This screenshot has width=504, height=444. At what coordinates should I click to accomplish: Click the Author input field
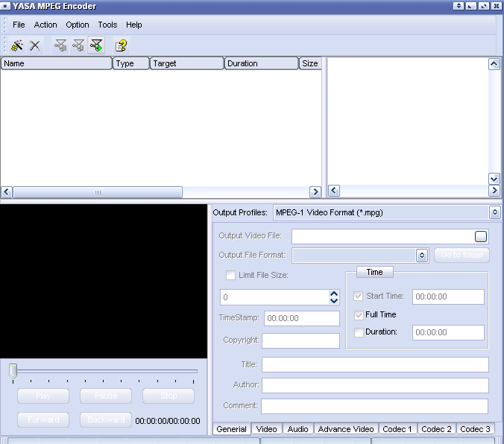tap(376, 385)
